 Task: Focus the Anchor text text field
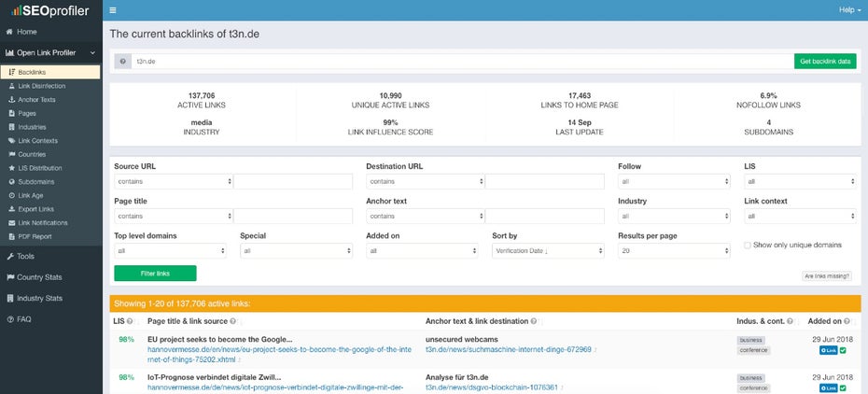pyautogui.click(x=545, y=216)
